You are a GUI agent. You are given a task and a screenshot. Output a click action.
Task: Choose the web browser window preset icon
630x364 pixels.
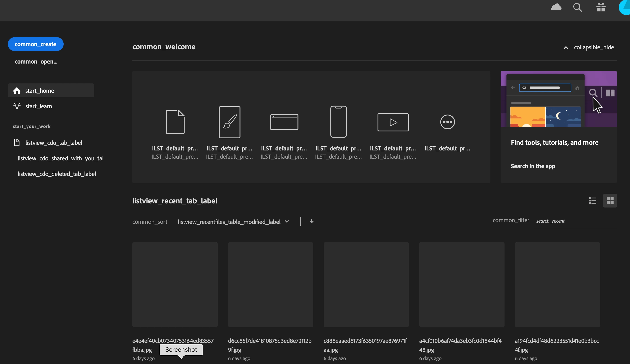click(x=284, y=122)
